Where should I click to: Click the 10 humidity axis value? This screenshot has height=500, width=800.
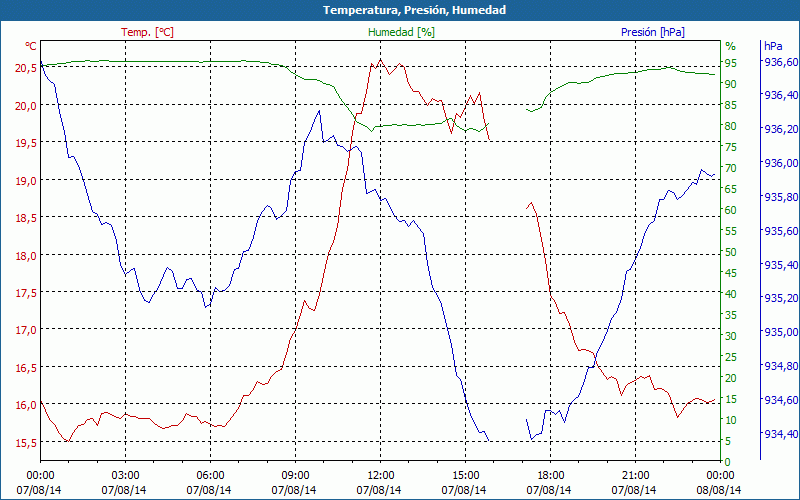731,420
